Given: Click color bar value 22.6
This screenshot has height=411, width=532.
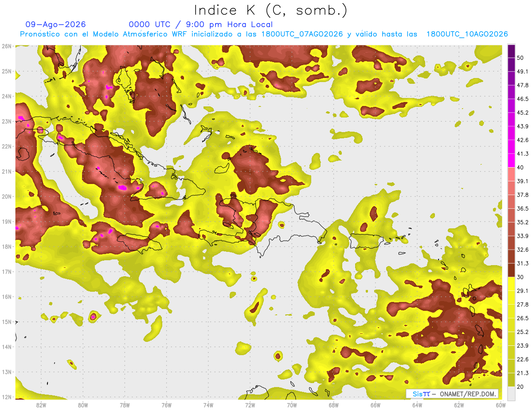Looking at the screenshot, I should (522, 359).
